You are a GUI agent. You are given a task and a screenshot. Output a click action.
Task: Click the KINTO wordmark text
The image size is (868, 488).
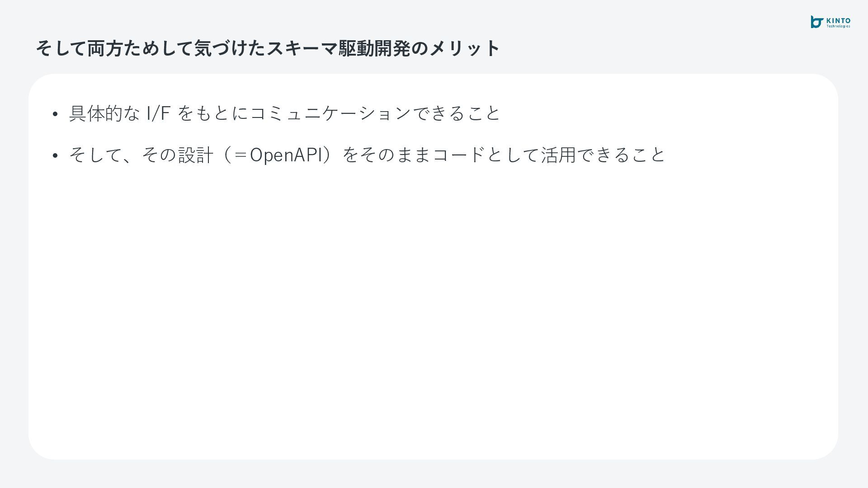tap(838, 21)
